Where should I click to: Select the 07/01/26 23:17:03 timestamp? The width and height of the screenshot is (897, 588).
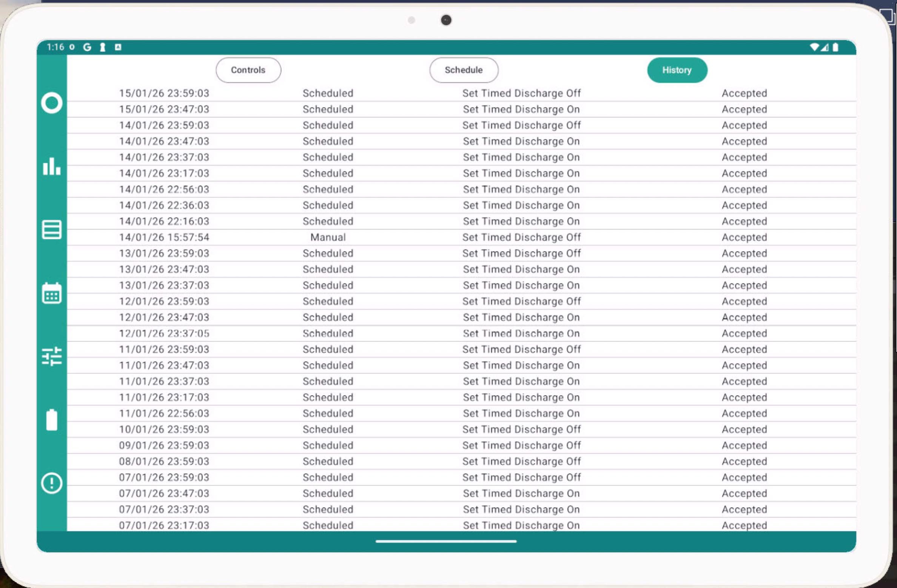(x=164, y=525)
